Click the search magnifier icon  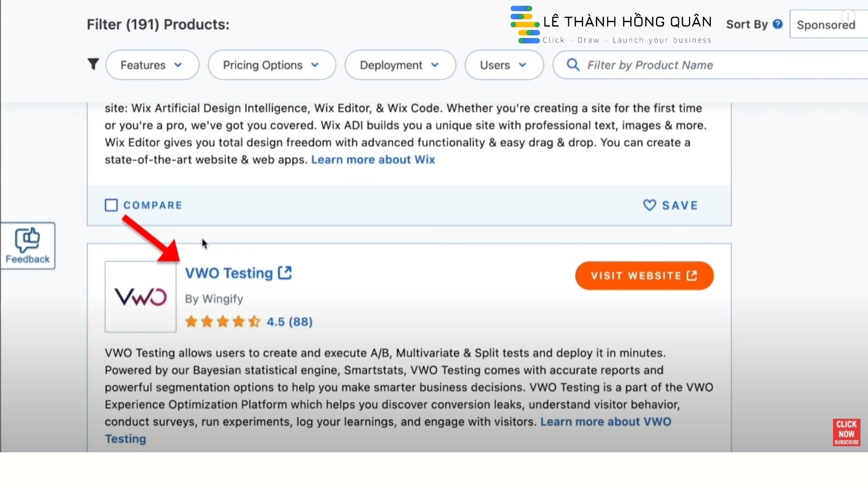(x=573, y=65)
